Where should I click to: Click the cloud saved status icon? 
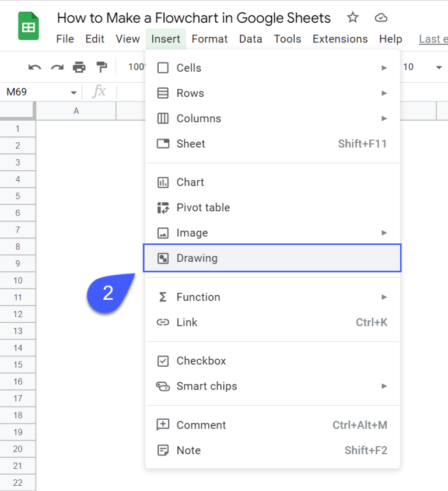[x=381, y=18]
